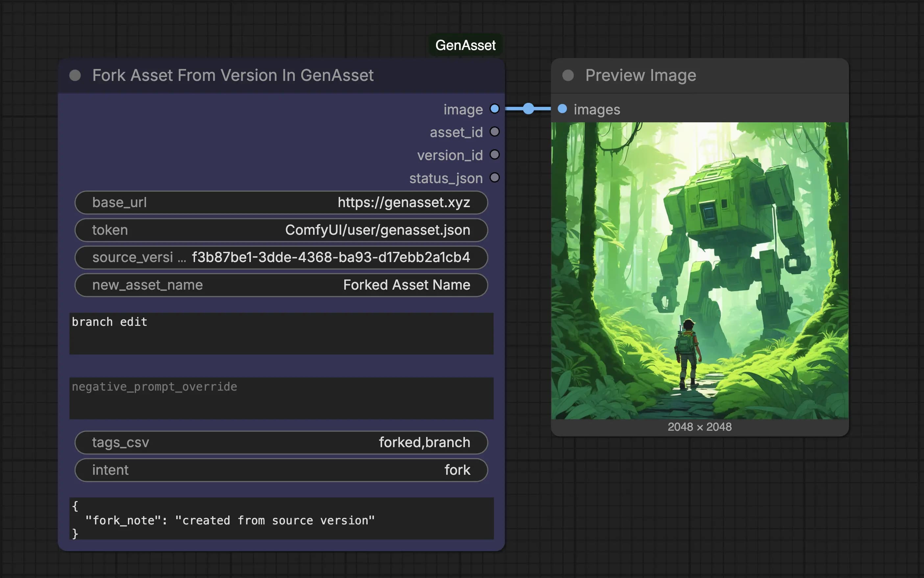Edit the token field
Viewport: 924px width, 578px height.
pos(281,230)
